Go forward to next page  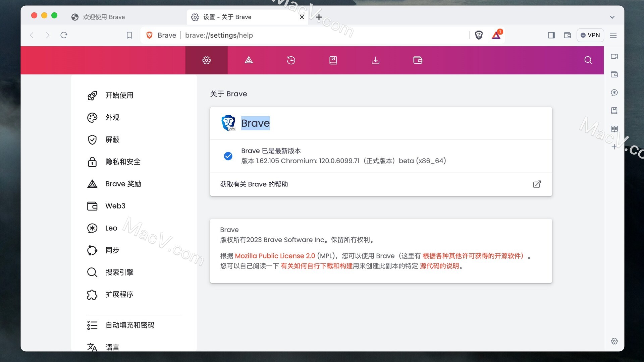[48, 35]
